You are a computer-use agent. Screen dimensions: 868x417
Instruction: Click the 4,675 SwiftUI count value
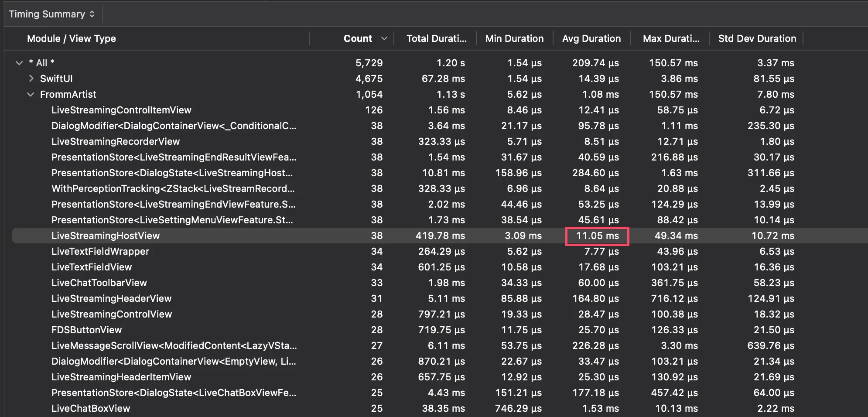(369, 79)
